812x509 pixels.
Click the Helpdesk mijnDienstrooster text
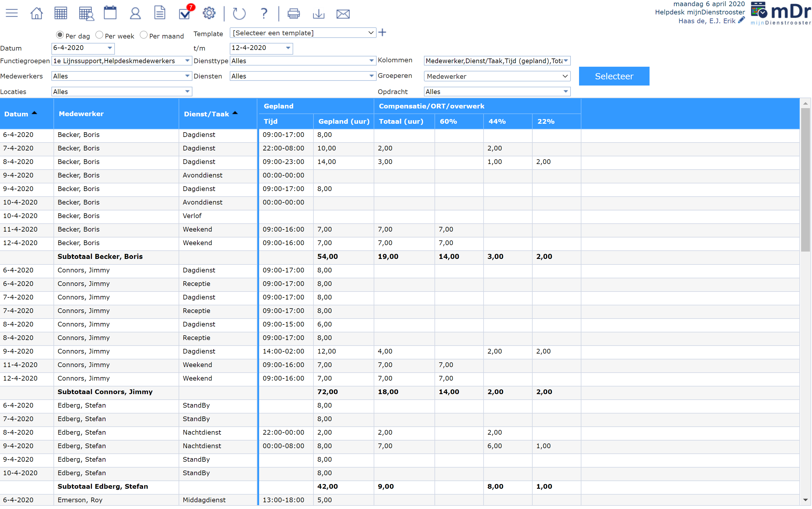(699, 12)
